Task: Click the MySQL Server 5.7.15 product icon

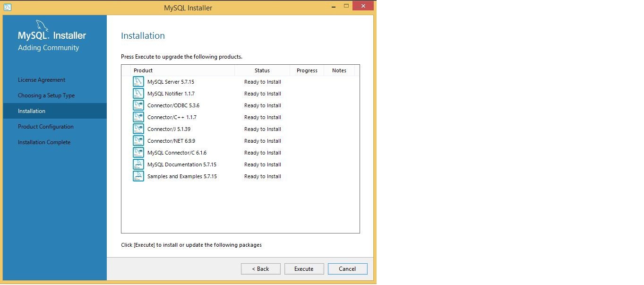Action: click(138, 82)
